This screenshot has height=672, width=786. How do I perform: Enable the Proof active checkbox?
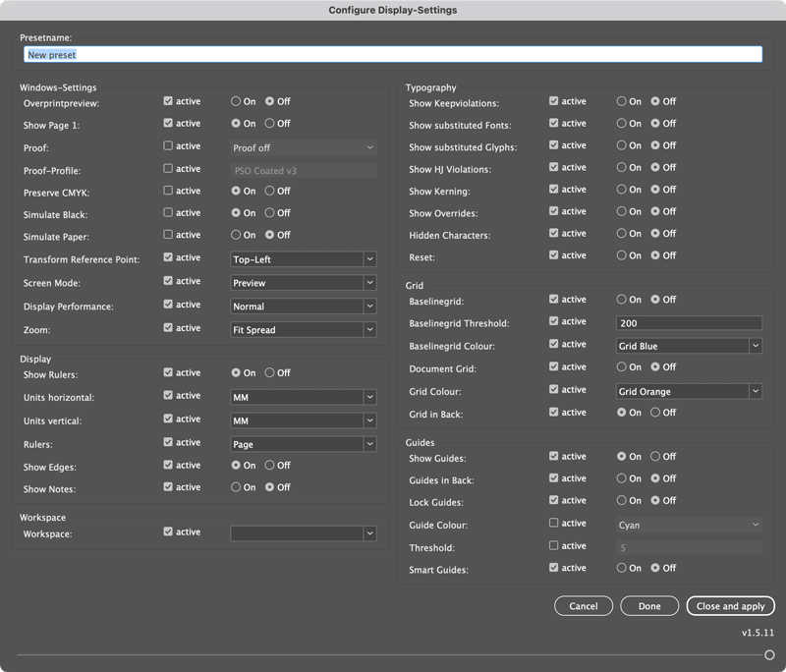click(x=168, y=146)
